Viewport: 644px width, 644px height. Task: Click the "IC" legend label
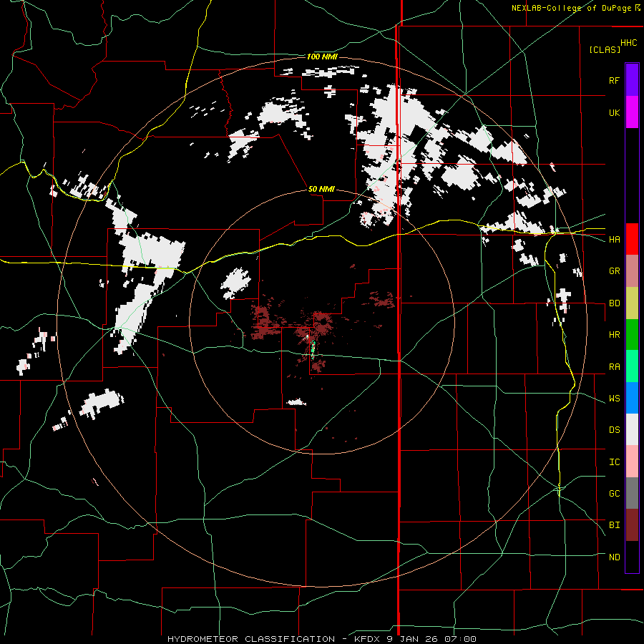614,462
